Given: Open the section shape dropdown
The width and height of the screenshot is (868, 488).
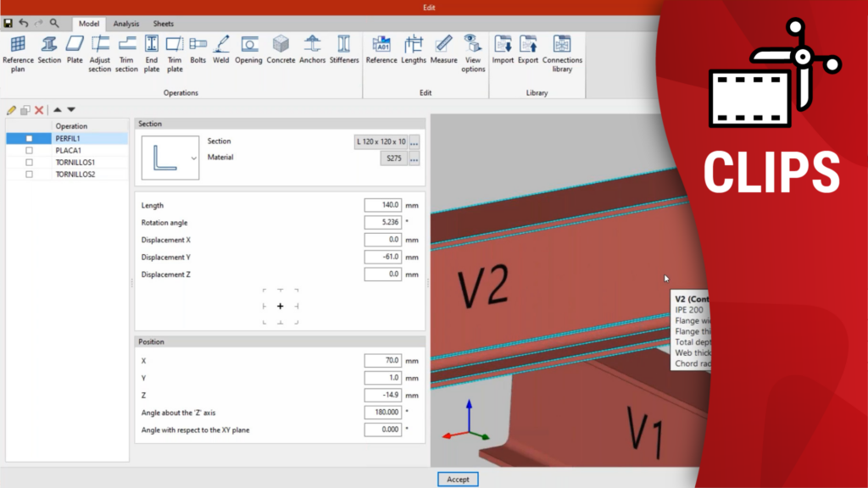Looking at the screenshot, I should coord(193,158).
